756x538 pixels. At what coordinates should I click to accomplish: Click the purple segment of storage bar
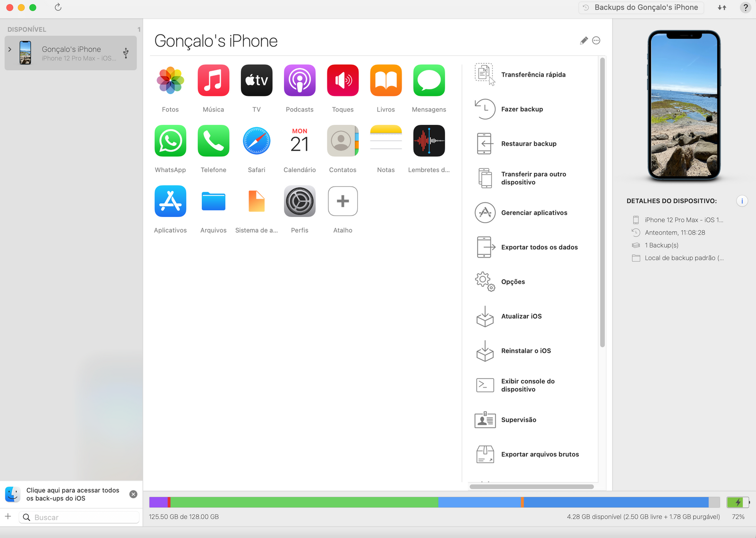[x=158, y=502]
